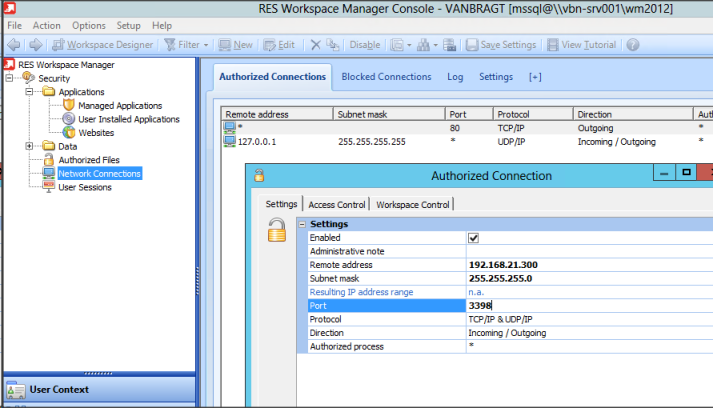Click View Tutorial in toolbar

click(582, 45)
